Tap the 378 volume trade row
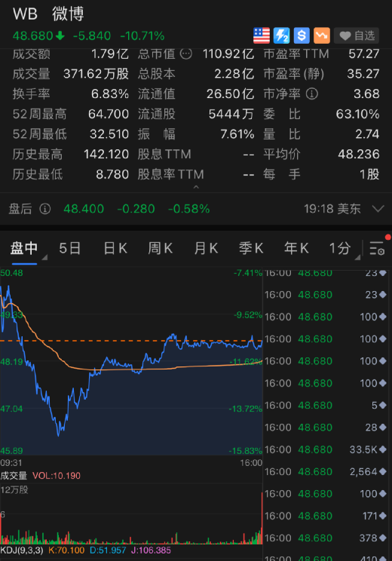The image size is (392, 561). [326, 538]
